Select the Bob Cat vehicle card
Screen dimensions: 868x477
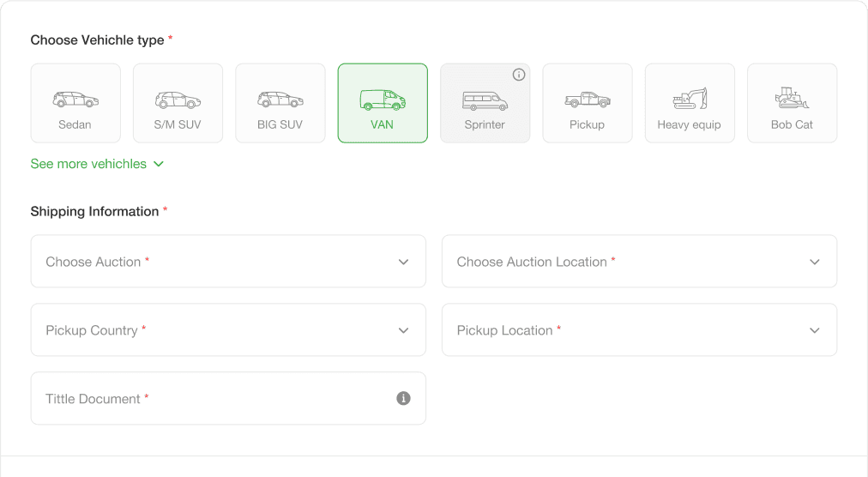(793, 103)
